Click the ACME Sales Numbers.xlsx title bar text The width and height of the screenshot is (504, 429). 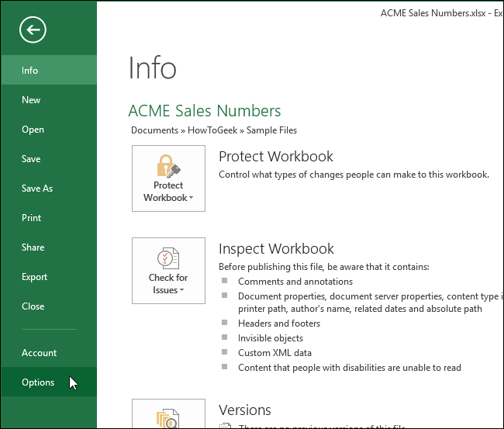coord(441,13)
